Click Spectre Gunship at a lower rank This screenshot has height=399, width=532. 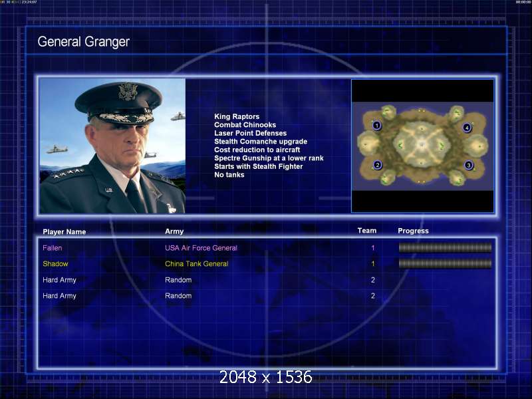click(x=269, y=158)
